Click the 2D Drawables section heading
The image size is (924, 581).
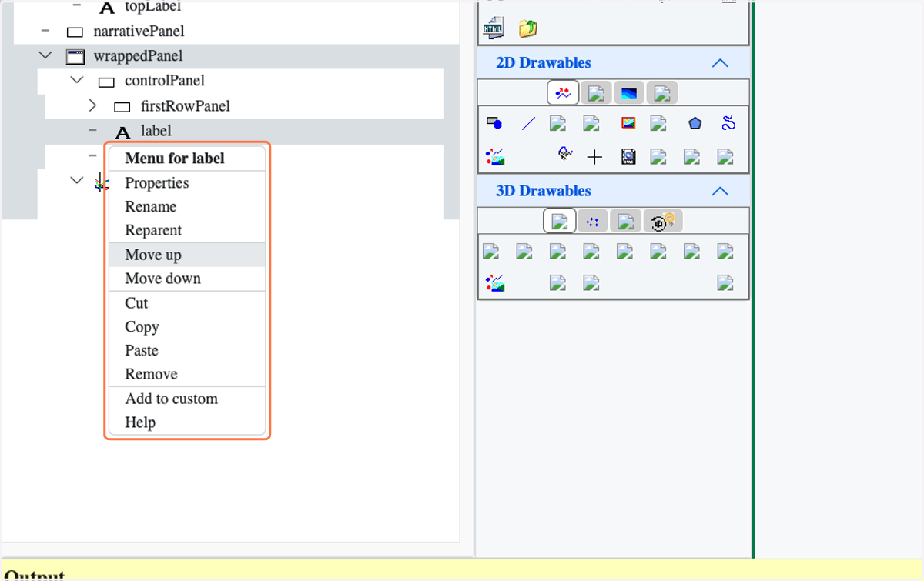pyautogui.click(x=544, y=63)
